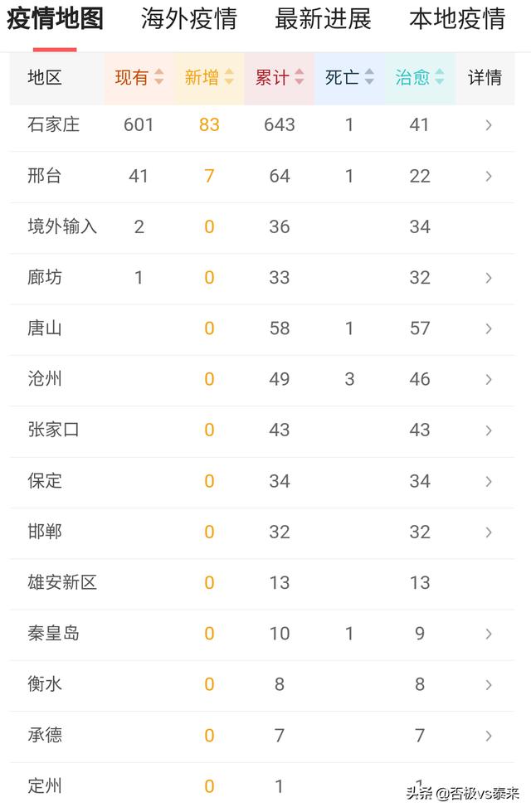Open 邢台 details chevron
Image resolution: width=531 pixels, height=812 pixels.
coord(488,176)
